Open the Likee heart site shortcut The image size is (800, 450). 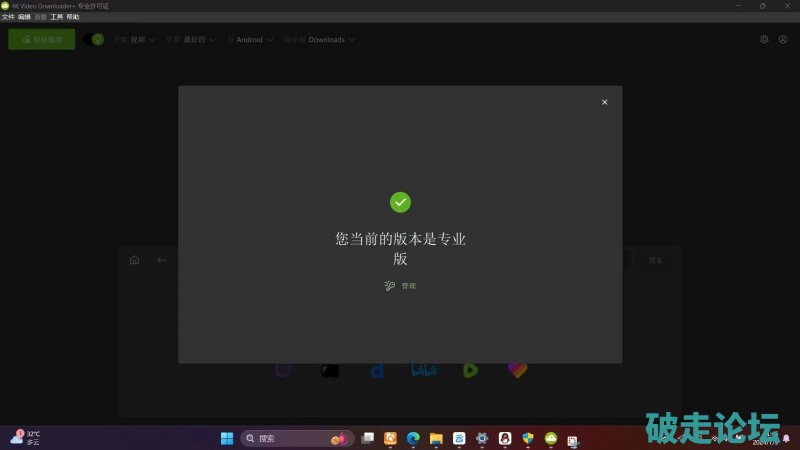tap(517, 370)
